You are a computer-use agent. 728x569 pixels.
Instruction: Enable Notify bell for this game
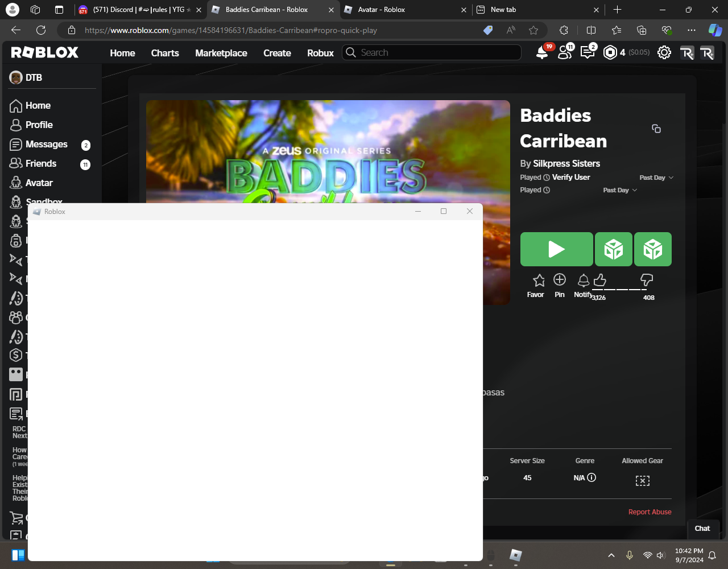coord(584,280)
